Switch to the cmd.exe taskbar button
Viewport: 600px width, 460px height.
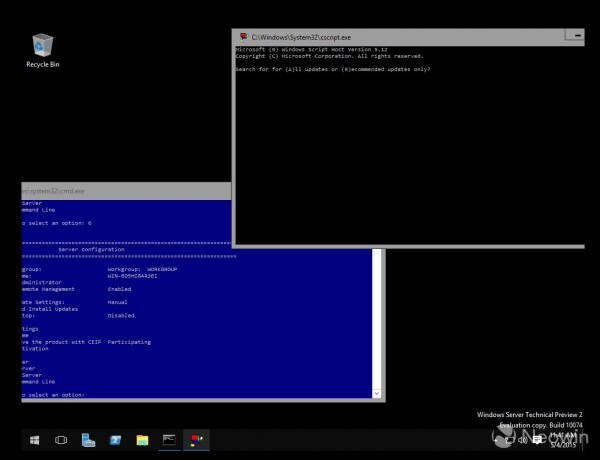tap(169, 440)
